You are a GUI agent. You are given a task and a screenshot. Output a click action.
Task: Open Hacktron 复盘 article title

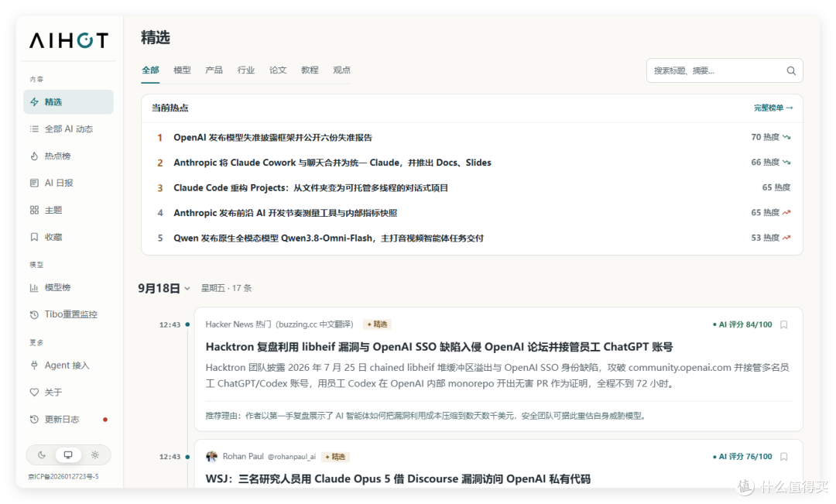pyautogui.click(x=440, y=347)
